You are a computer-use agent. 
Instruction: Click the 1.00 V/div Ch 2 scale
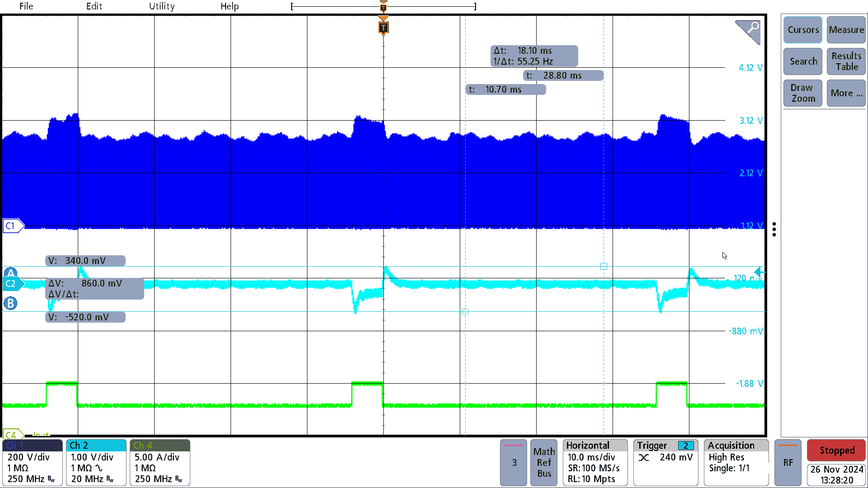pos(92,457)
